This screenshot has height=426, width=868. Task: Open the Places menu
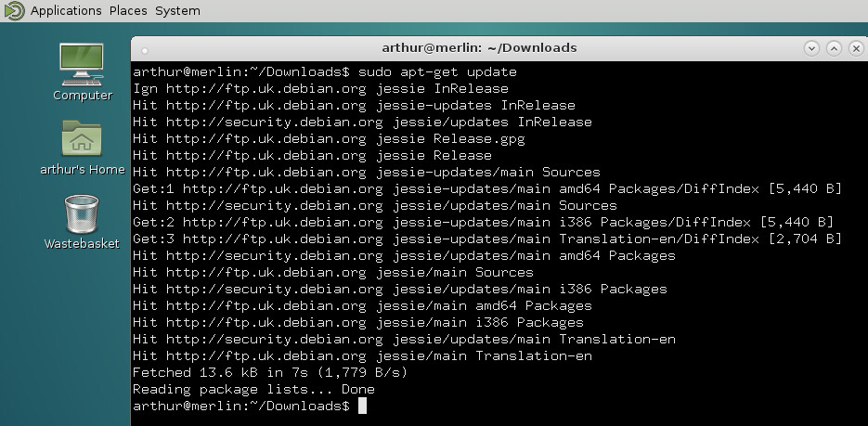click(x=128, y=10)
